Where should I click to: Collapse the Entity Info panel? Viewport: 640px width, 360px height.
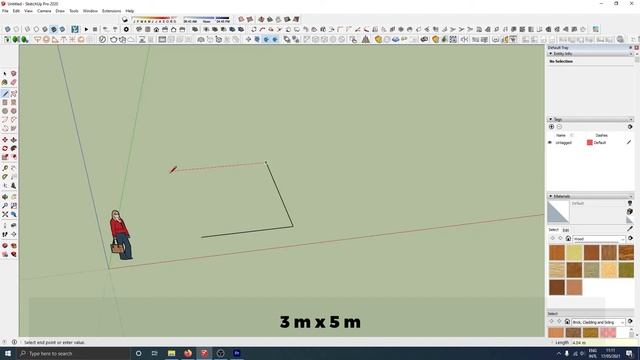click(x=551, y=54)
